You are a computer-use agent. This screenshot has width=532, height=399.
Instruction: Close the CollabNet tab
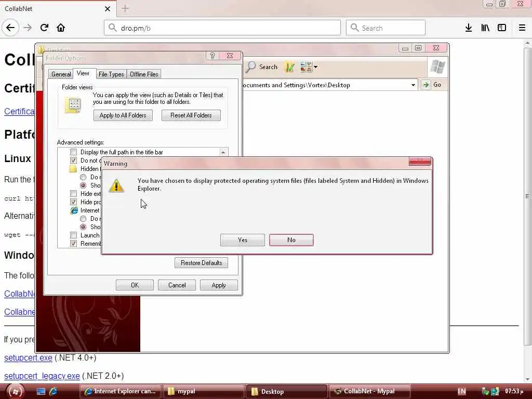(107, 9)
